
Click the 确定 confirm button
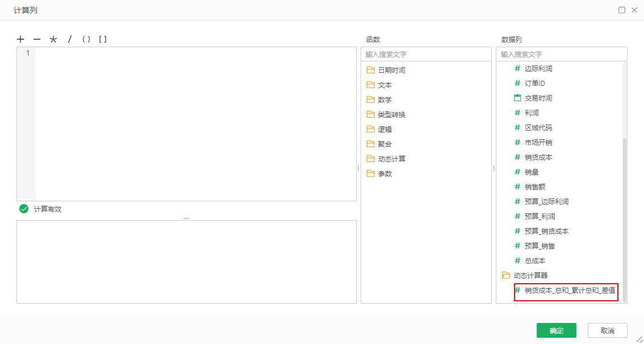(556, 330)
